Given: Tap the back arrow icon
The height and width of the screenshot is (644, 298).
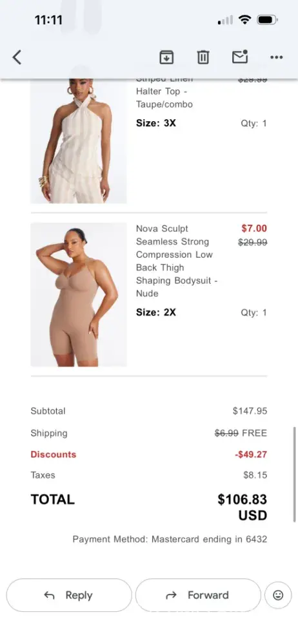Looking at the screenshot, I should (x=17, y=57).
